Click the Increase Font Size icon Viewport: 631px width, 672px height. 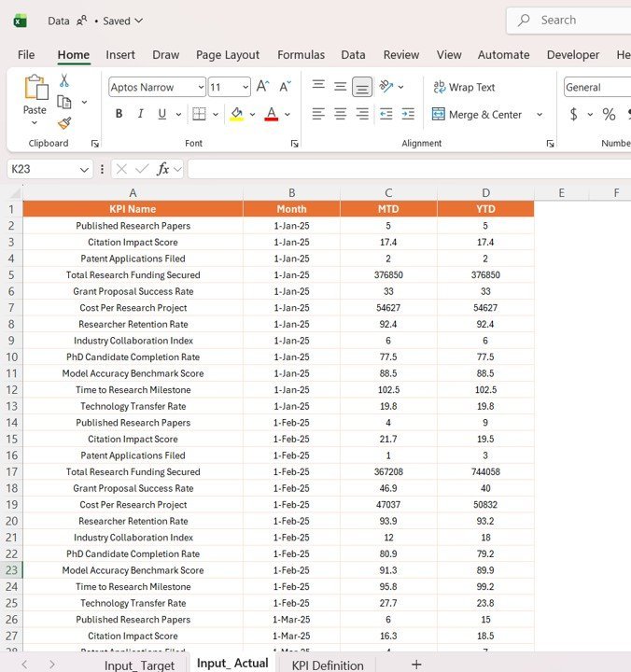262,87
